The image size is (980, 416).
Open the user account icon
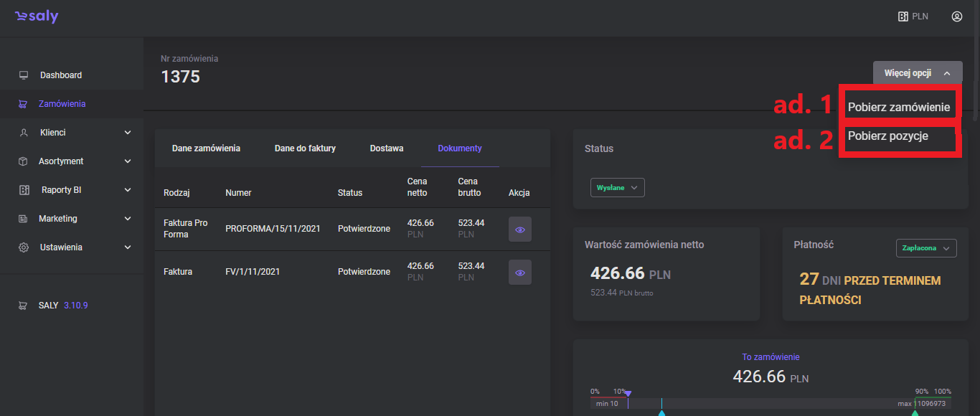coord(956,16)
